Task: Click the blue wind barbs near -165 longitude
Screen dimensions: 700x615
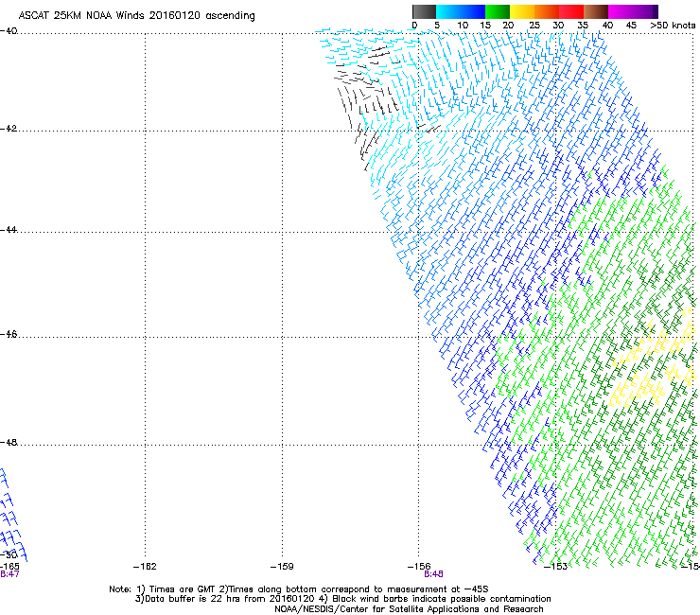Action: tap(12, 514)
